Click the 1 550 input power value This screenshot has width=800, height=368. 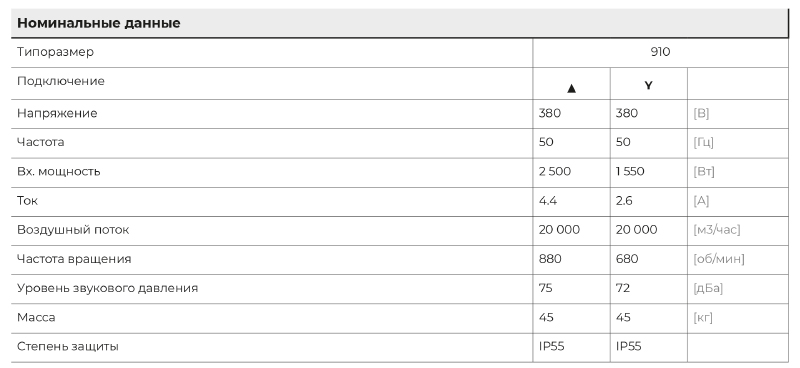point(630,171)
